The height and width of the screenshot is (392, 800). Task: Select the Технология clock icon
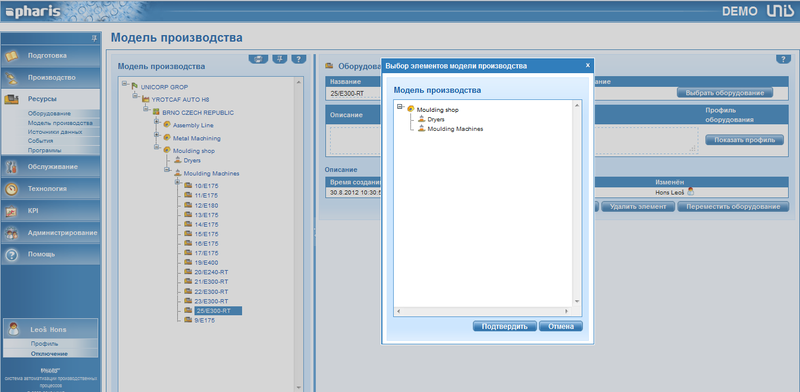tap(11, 189)
